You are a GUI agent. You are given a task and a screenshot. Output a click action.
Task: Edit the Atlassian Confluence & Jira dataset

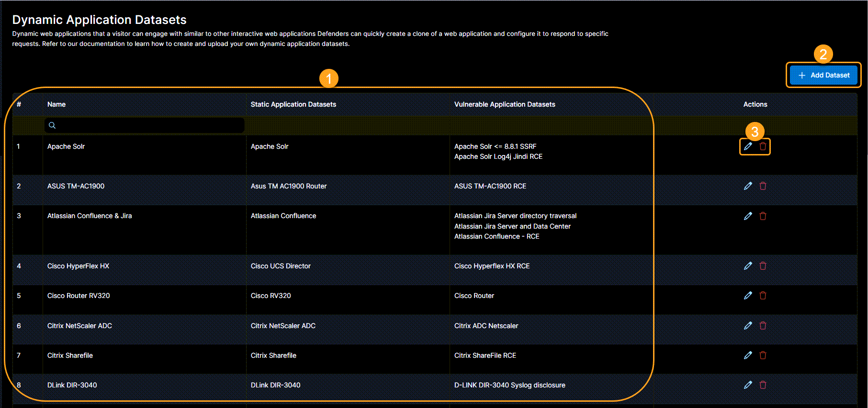pos(748,216)
